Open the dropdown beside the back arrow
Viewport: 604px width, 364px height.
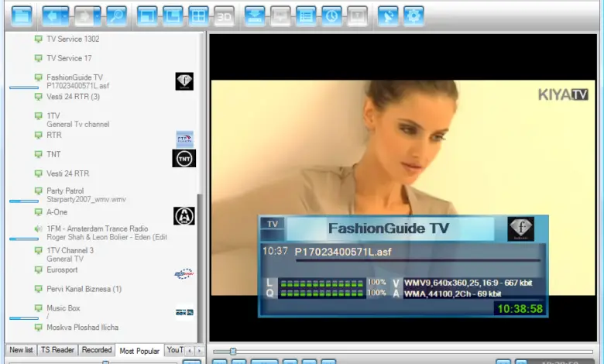66,16
